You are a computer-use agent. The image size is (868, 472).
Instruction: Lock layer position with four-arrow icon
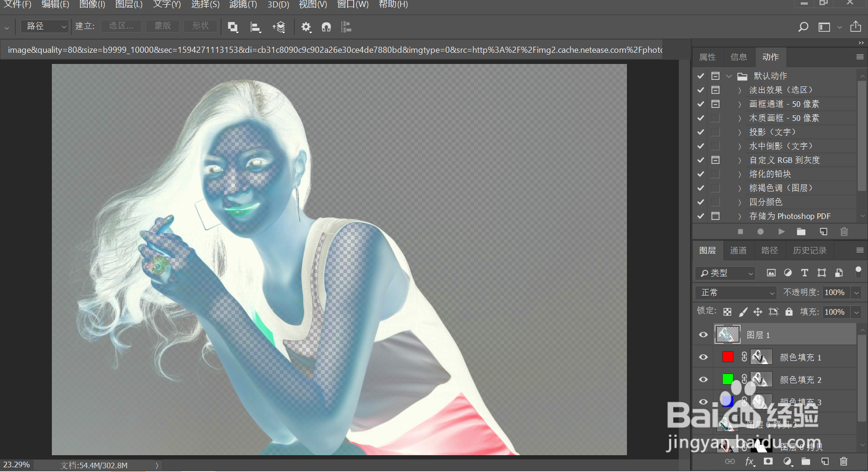click(758, 312)
